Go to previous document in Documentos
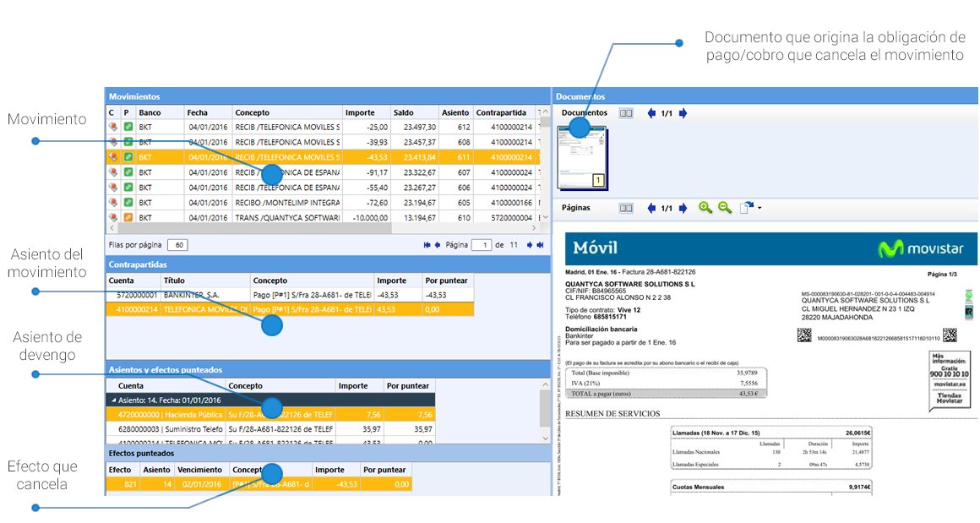The image size is (980, 523). (651, 113)
